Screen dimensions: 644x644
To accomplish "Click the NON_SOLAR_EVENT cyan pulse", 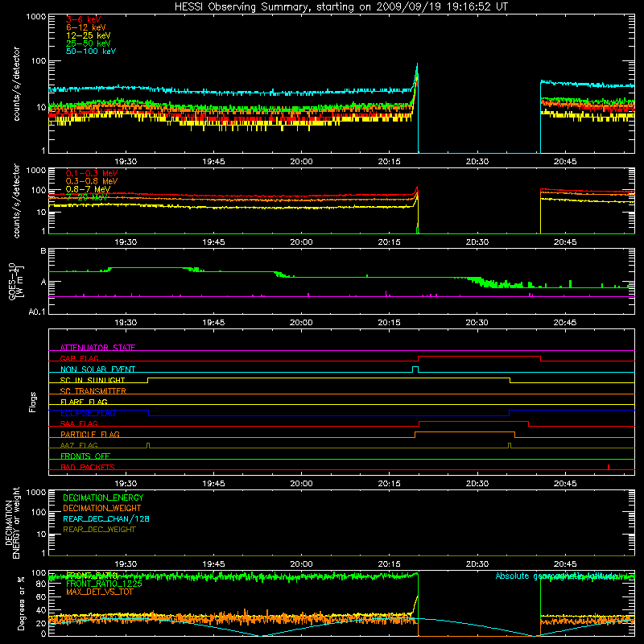I will (x=415, y=369).
